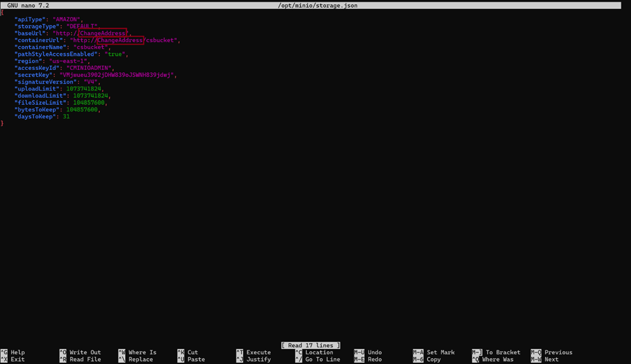631x364 pixels.
Task: Click the "fileSizeLimit" key
Action: point(41,102)
